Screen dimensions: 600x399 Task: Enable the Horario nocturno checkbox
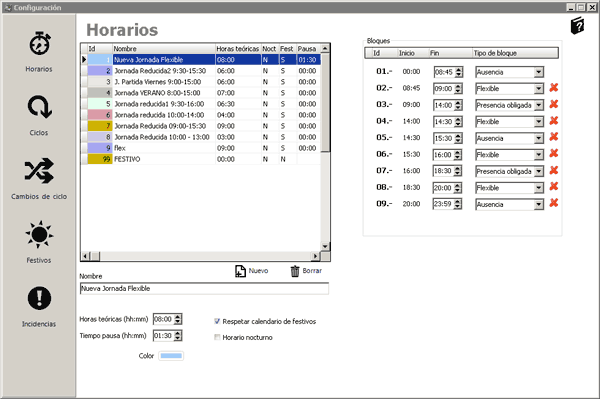tap(217, 337)
